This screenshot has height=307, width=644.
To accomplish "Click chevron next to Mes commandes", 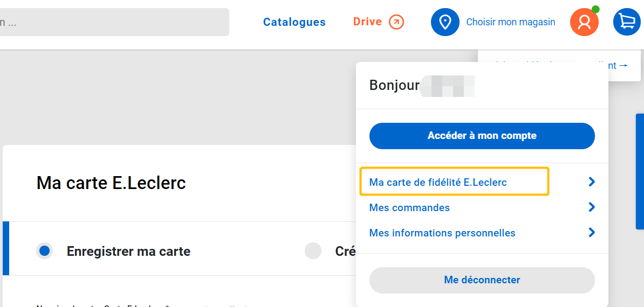I will point(592,207).
